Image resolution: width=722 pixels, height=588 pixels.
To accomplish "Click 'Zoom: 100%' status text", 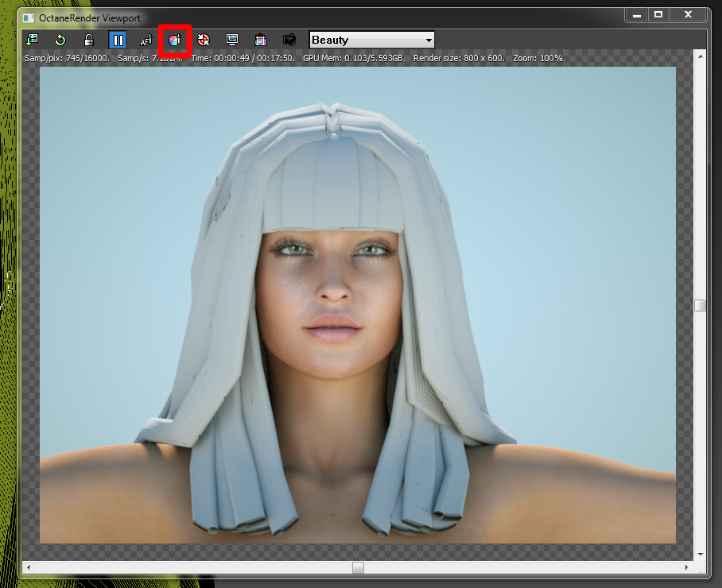I will point(539,59).
